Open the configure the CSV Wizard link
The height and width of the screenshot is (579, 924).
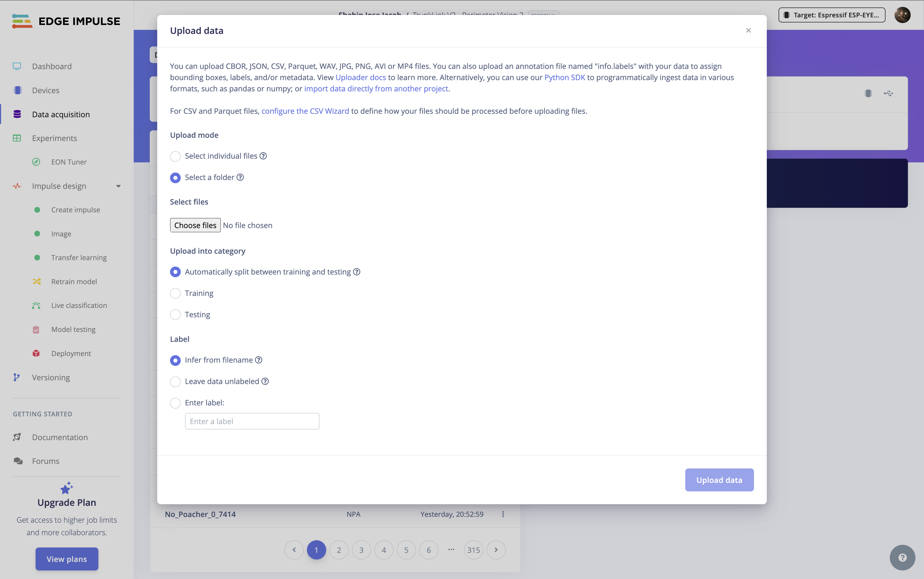(305, 111)
